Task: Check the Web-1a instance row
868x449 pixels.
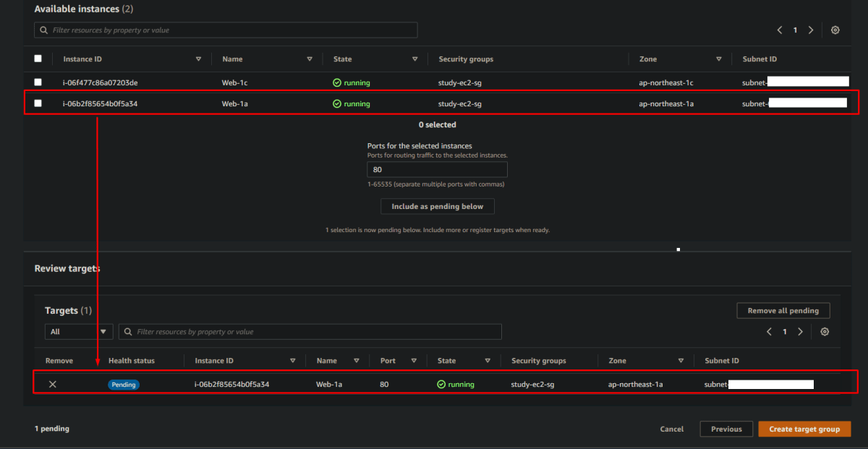Action: 38,103
